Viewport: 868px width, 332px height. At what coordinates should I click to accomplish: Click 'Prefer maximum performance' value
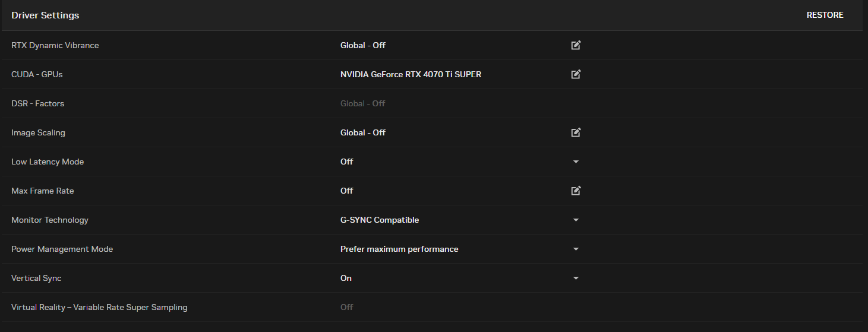(399, 249)
